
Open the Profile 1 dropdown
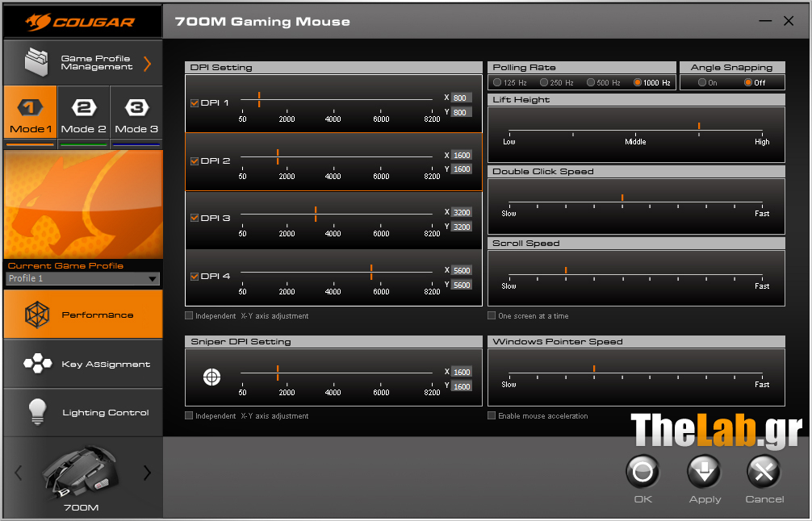(83, 278)
